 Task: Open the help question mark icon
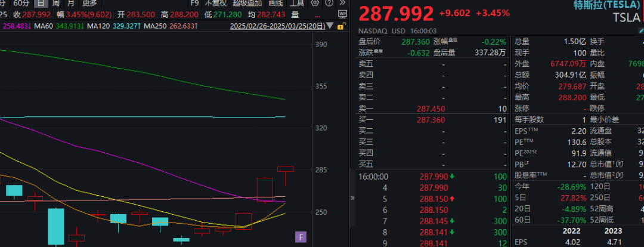pos(329,4)
